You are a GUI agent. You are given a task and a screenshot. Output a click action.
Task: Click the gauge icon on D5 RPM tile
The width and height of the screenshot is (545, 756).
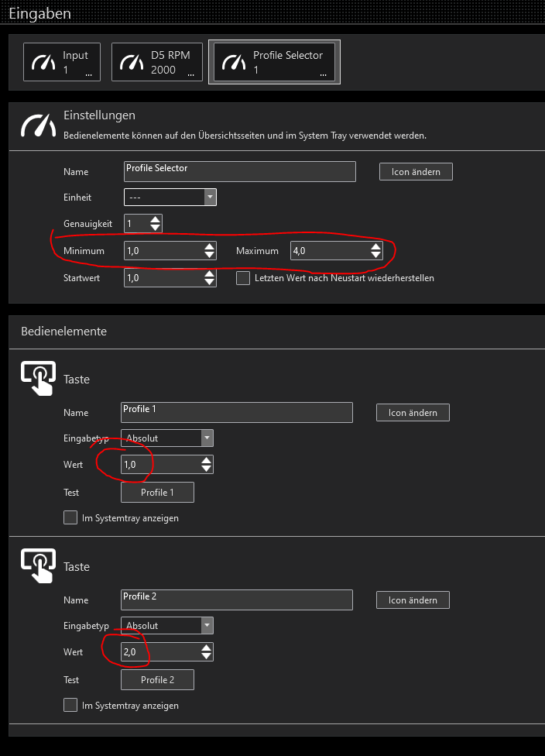point(132,62)
